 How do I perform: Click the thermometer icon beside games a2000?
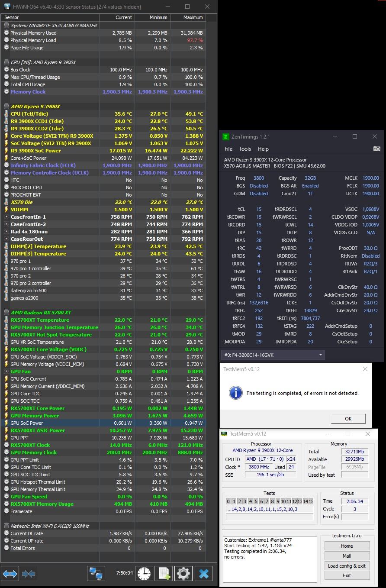(x=6, y=298)
